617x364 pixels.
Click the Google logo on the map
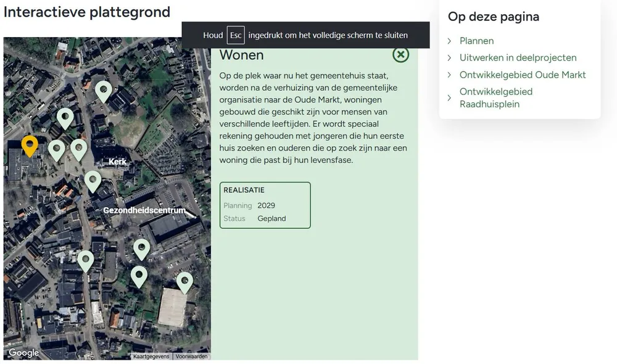[23, 353]
